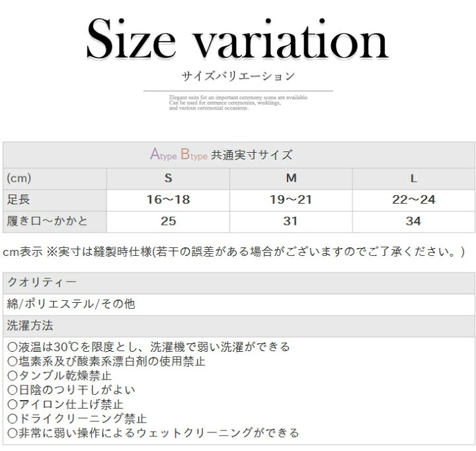The image size is (476, 451).
Task: Click the value 31 in M column
Action: pos(291,222)
